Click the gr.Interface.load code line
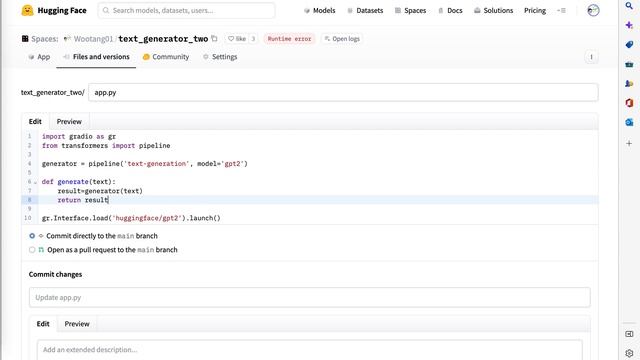Image resolution: width=640 pixels, height=360 pixels. click(131, 218)
